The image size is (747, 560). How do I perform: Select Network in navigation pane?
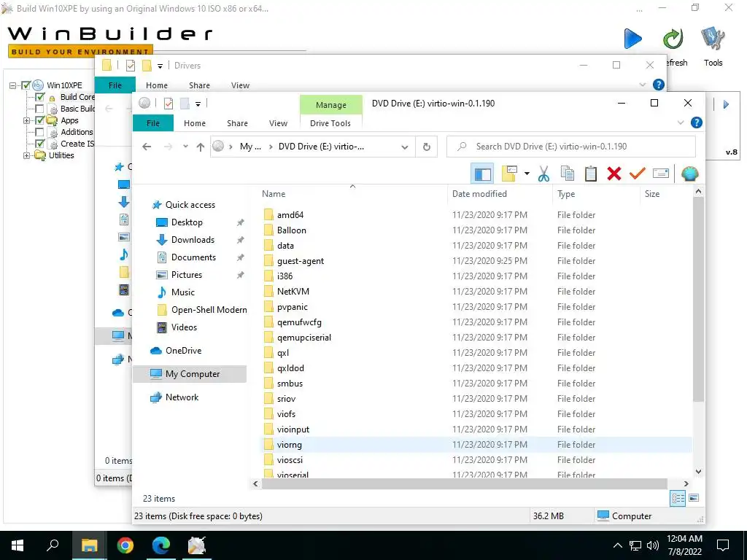click(x=182, y=397)
